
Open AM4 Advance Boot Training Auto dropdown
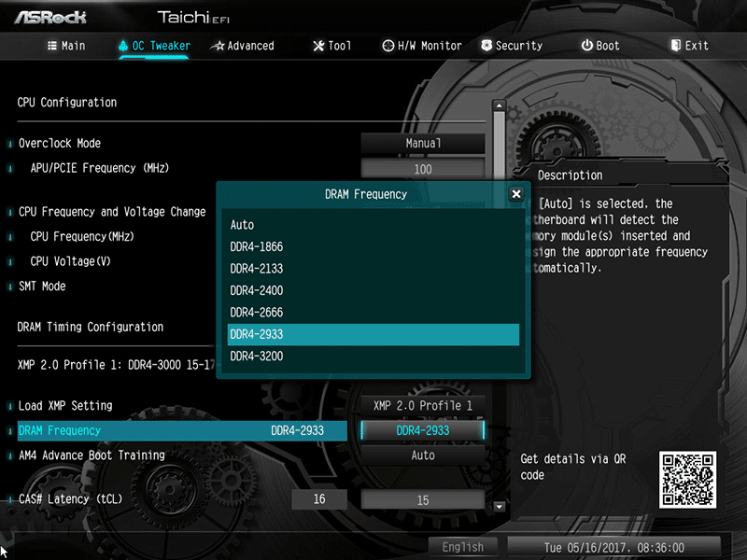423,455
